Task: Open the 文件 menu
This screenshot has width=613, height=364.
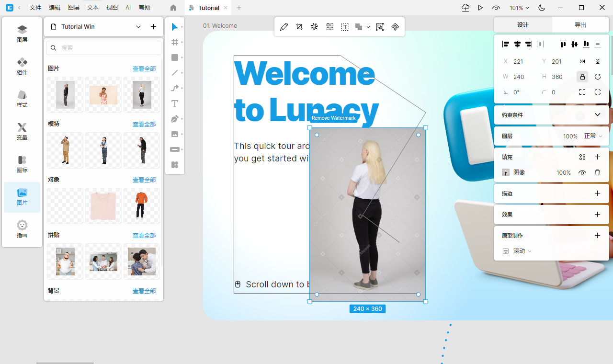Action: [x=35, y=8]
